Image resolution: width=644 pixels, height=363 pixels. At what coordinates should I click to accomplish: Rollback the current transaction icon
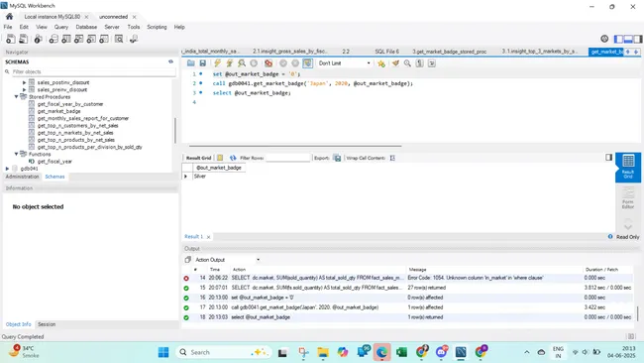pyautogui.click(x=295, y=63)
